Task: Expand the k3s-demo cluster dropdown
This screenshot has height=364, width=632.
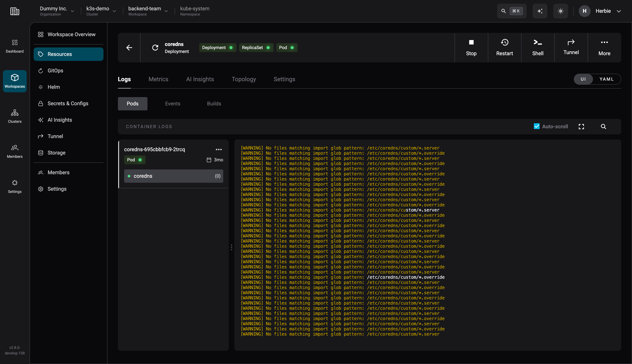Action: (x=114, y=11)
